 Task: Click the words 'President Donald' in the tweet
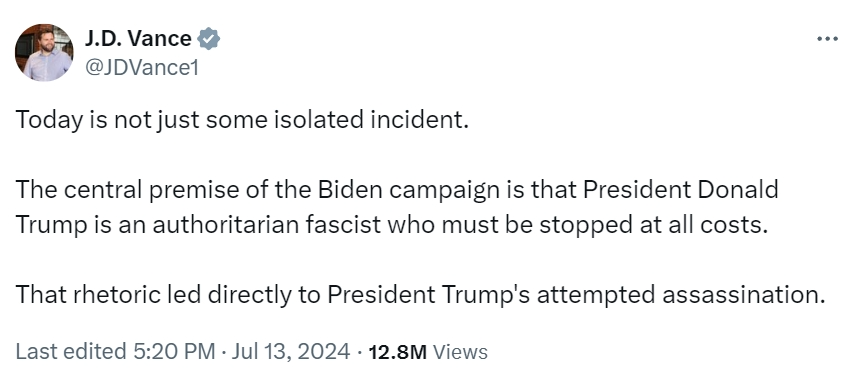click(681, 189)
